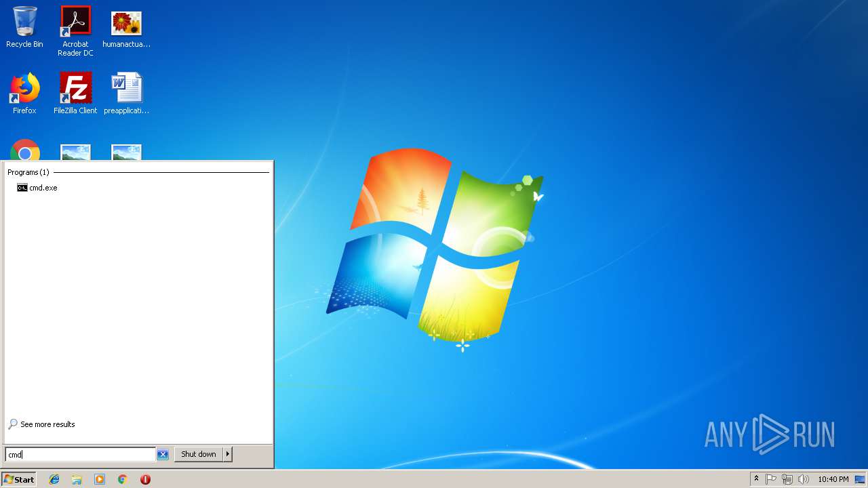Open the Firefox desktop shortcut
Image resolution: width=868 pixels, height=488 pixels.
point(24,94)
